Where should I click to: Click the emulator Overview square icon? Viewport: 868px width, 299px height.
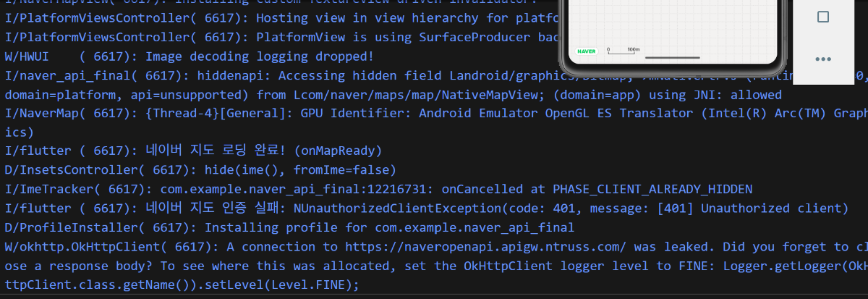point(822,17)
